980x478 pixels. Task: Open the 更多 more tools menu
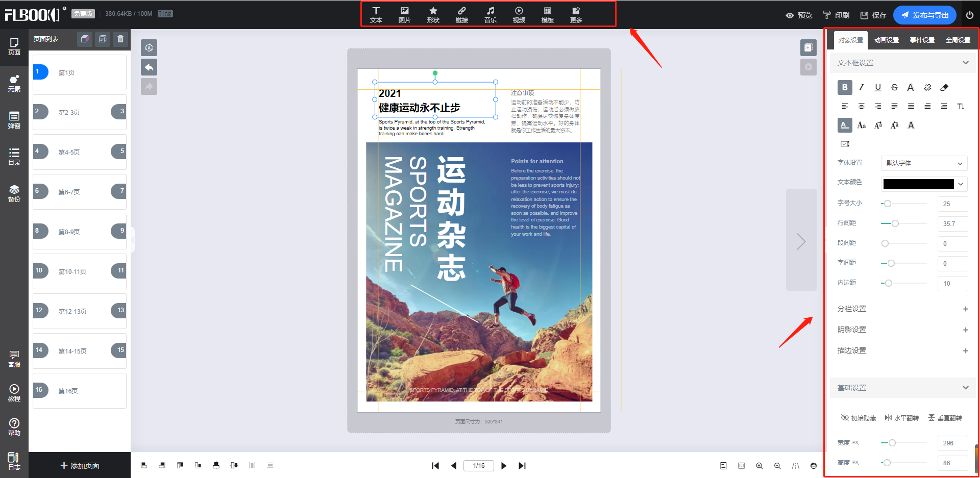tap(576, 15)
